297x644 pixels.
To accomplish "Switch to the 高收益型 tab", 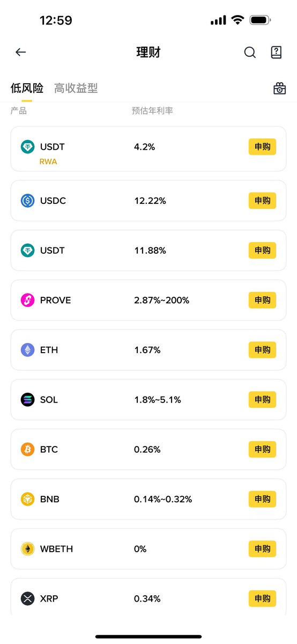I will [76, 88].
